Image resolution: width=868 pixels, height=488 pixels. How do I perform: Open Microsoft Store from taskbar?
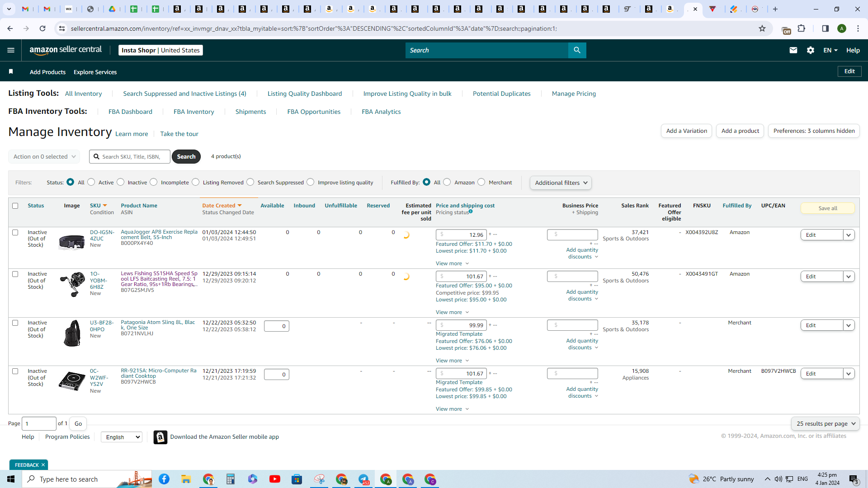coord(297,479)
